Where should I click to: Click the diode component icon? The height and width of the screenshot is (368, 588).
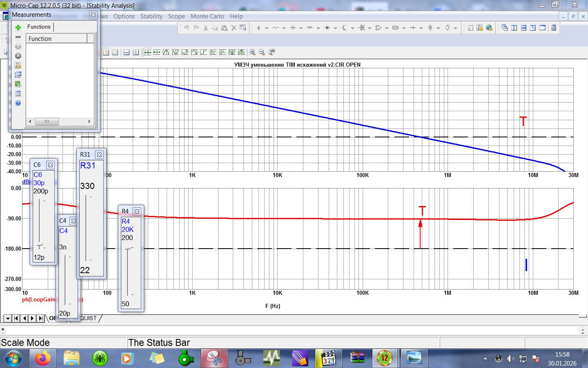[327, 28]
